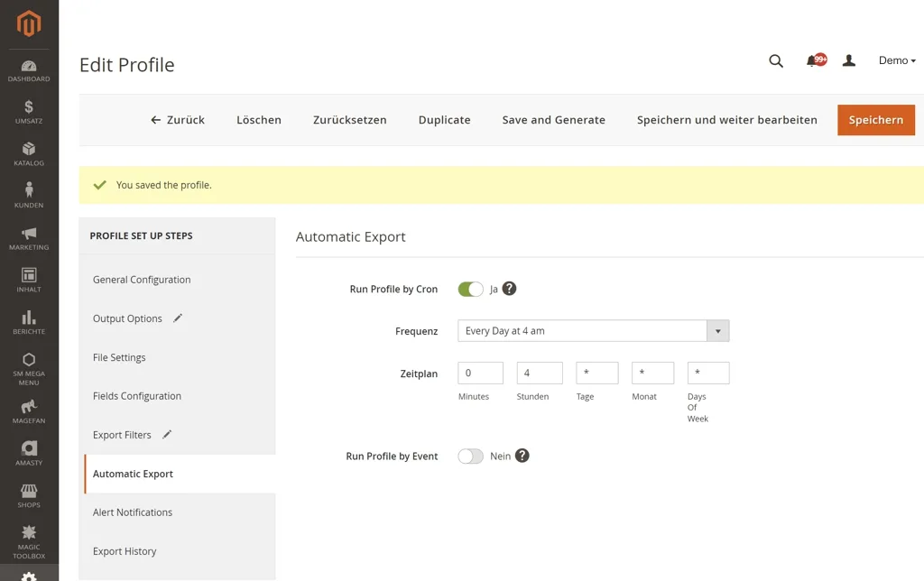Click the 'Edit Profile' page title
This screenshot has height=581, width=924.
(x=126, y=65)
